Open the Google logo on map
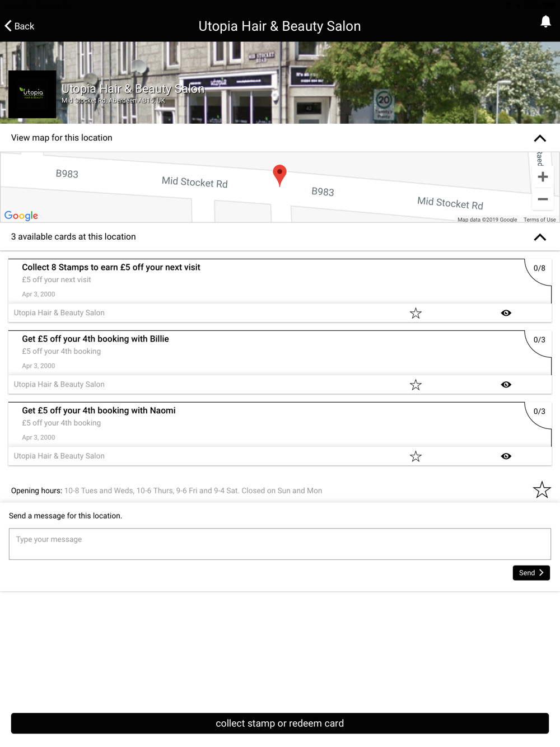The height and width of the screenshot is (747, 560). pos(21,216)
